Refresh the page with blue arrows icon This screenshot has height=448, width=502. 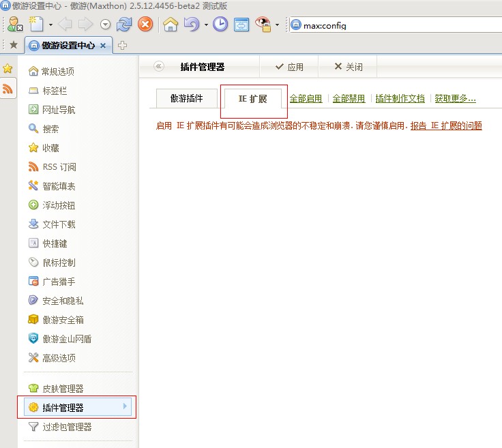pyautogui.click(x=124, y=25)
